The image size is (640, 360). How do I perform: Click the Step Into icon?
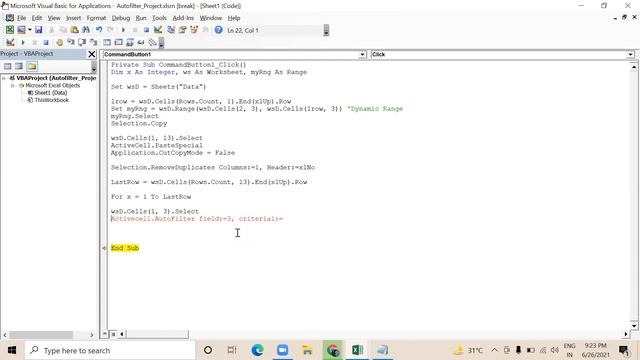coord(71,42)
